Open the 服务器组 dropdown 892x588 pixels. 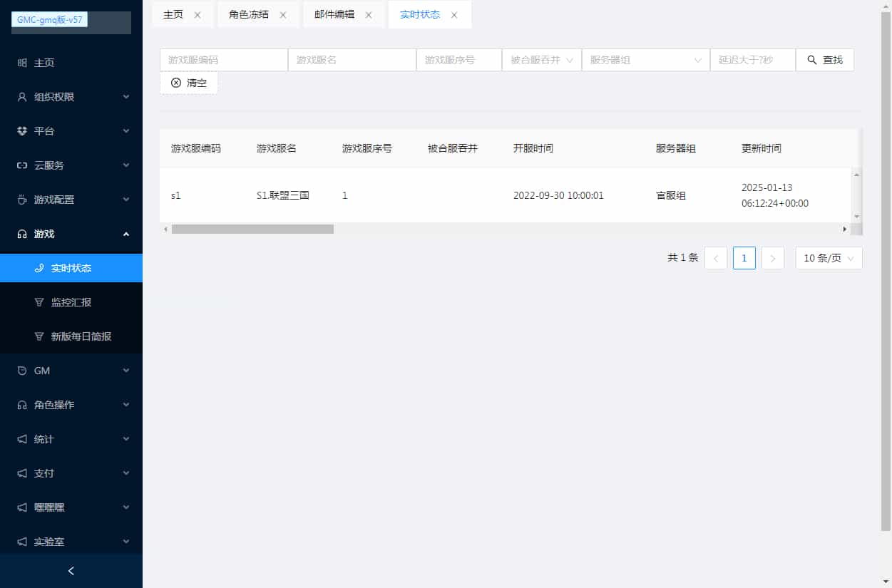pos(646,60)
